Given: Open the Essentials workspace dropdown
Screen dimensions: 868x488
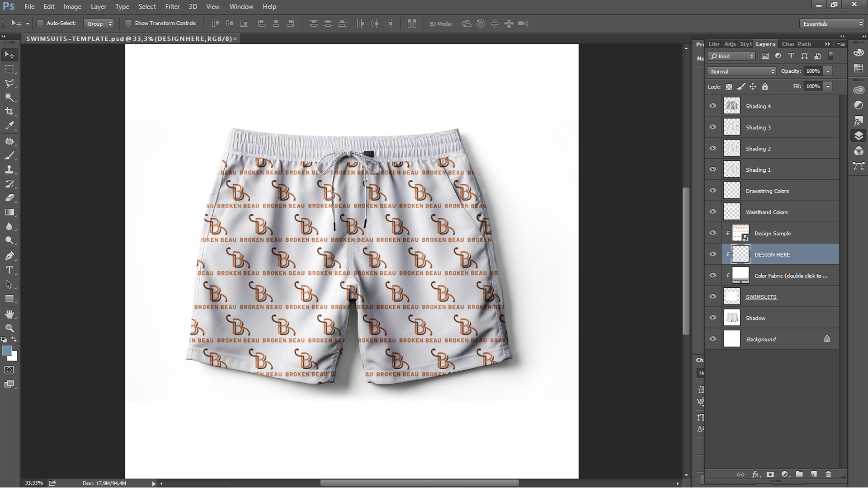Looking at the screenshot, I should point(832,23).
